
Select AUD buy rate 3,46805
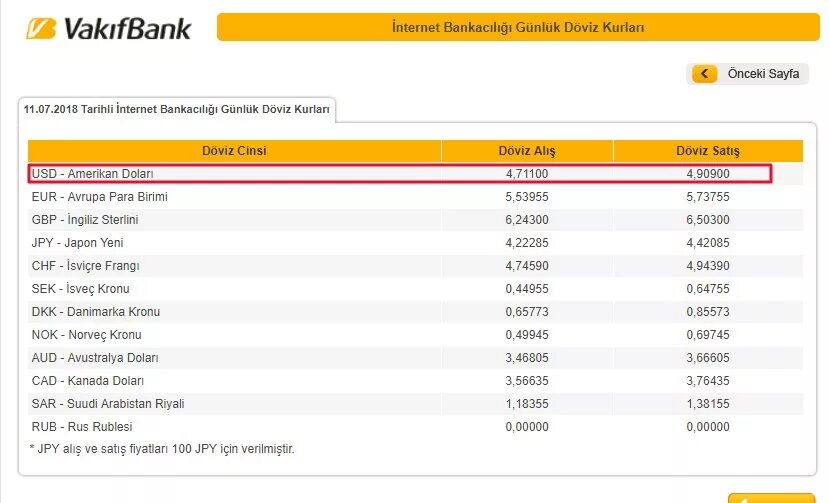527,358
